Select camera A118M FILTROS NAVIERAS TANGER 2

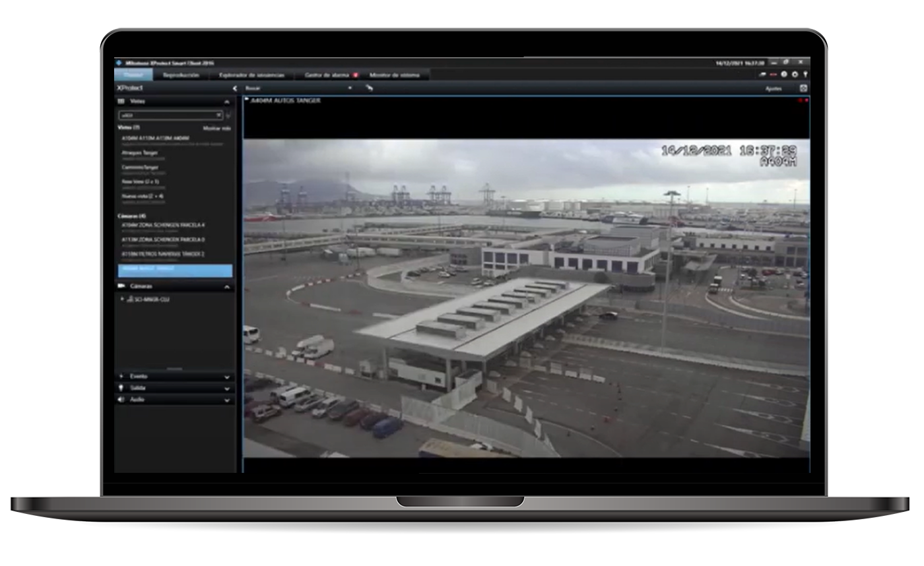click(x=163, y=255)
